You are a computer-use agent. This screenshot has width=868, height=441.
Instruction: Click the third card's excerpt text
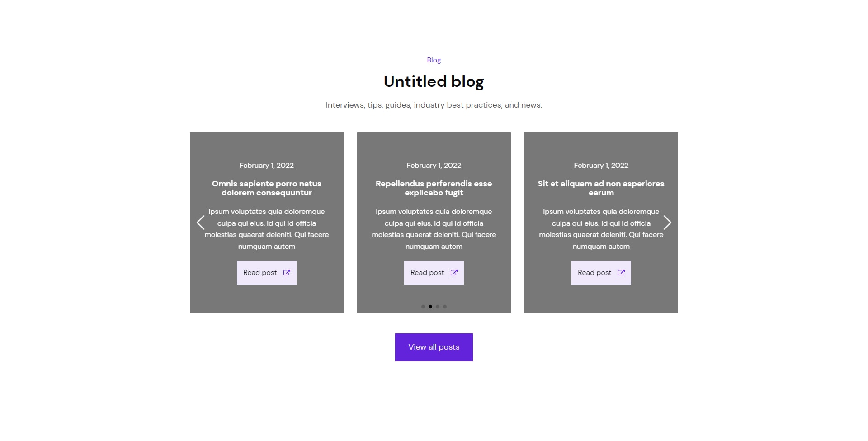click(601, 229)
